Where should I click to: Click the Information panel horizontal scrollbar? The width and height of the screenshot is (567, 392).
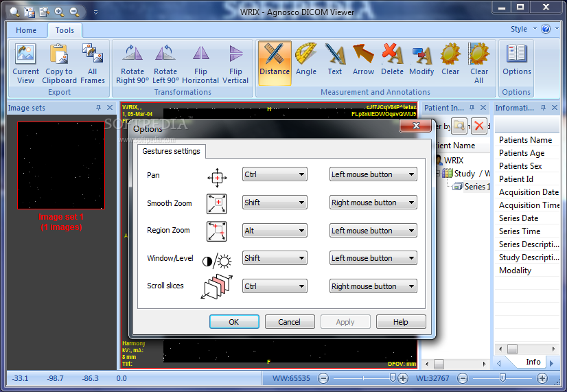[x=526, y=349]
